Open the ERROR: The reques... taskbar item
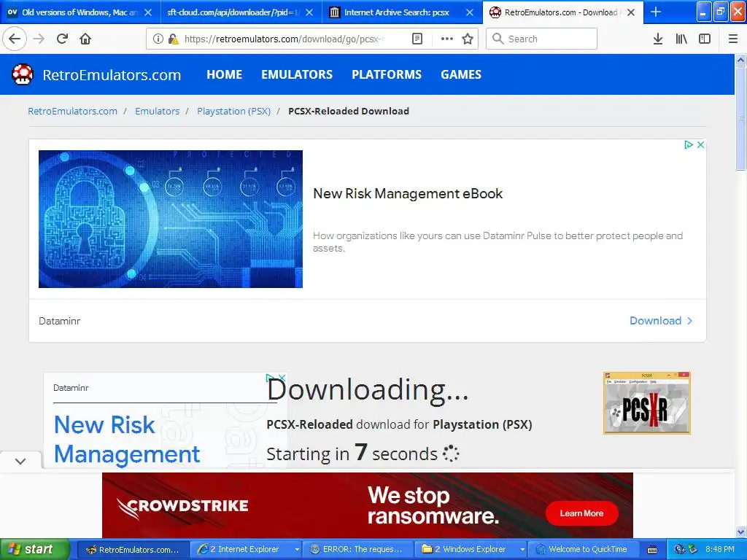 point(357,549)
